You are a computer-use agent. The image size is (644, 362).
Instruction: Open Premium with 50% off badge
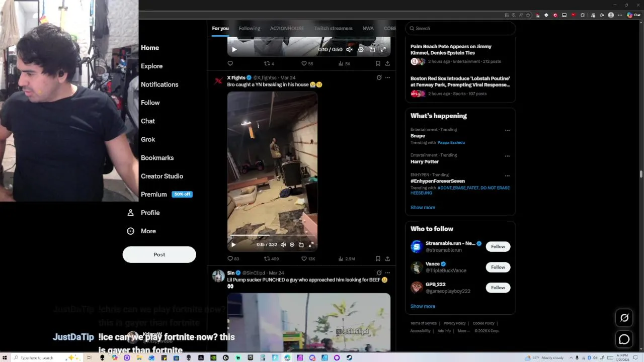(x=167, y=195)
